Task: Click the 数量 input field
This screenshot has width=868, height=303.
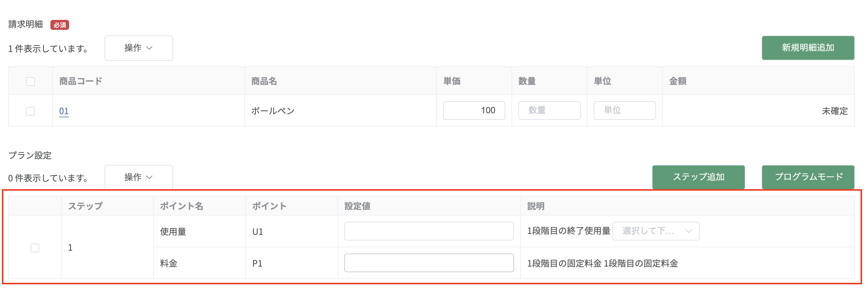Action: (549, 110)
